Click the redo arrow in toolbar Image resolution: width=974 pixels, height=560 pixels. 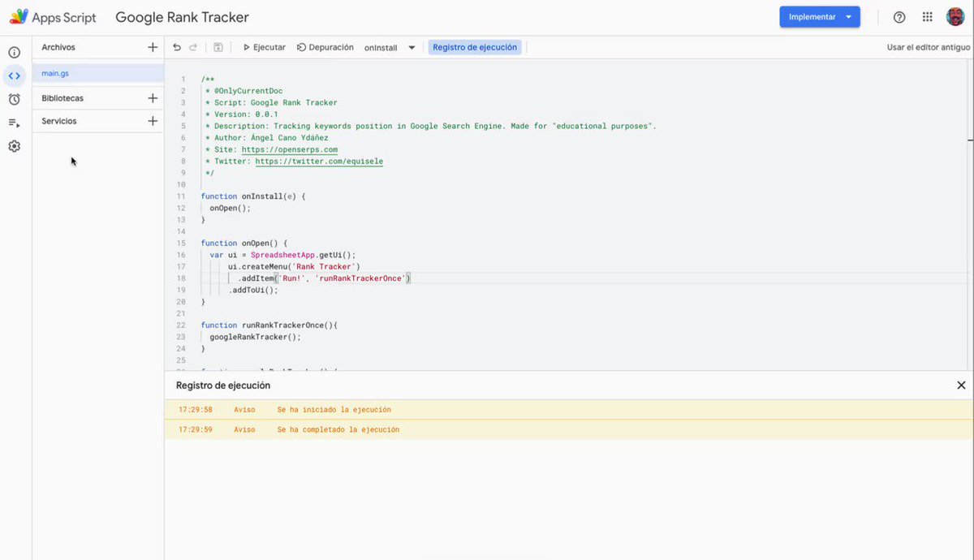pyautogui.click(x=193, y=47)
